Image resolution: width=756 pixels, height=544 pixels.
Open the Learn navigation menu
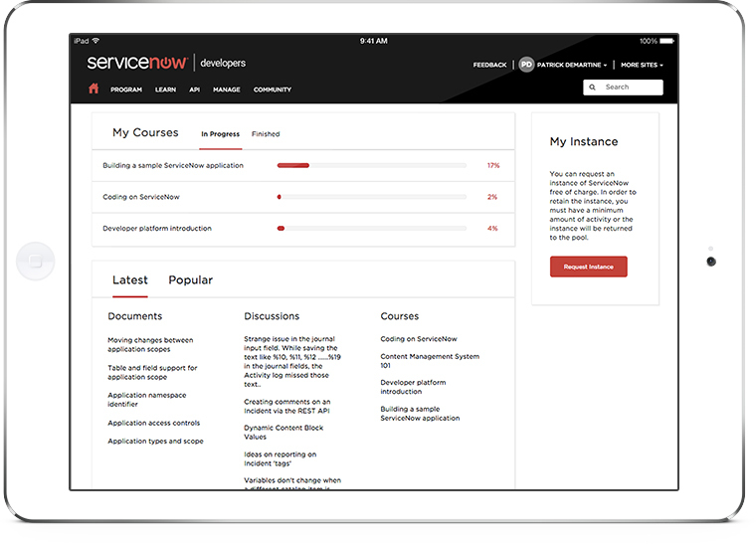[165, 90]
